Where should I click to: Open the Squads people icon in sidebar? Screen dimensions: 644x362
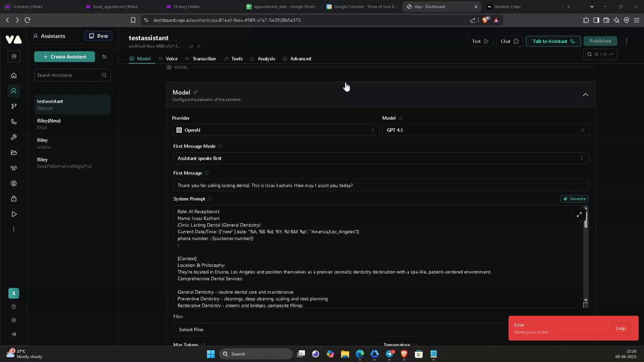coord(14,168)
